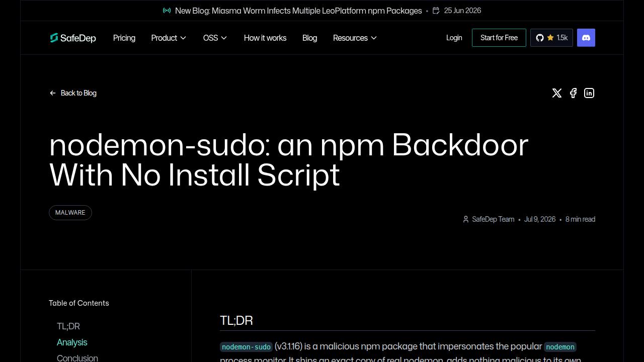Click the 25 Jun 2026 banner date
This screenshot has width=644, height=362.
point(462,11)
